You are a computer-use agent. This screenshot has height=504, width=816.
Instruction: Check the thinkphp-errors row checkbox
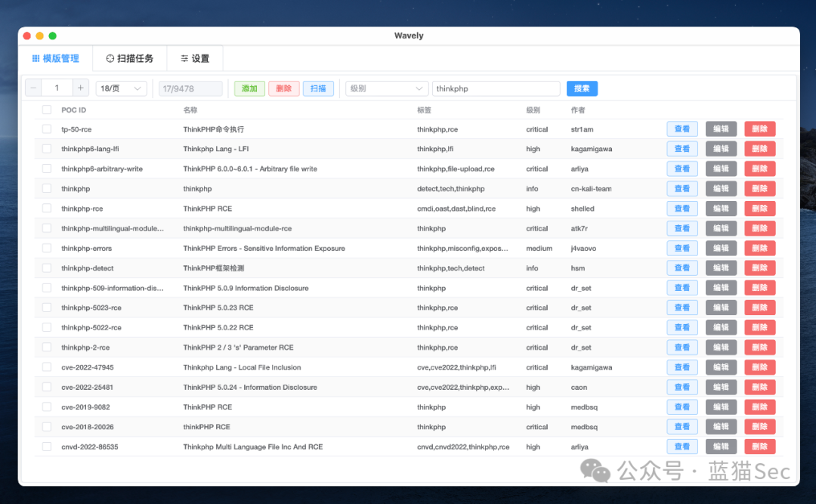tap(47, 249)
